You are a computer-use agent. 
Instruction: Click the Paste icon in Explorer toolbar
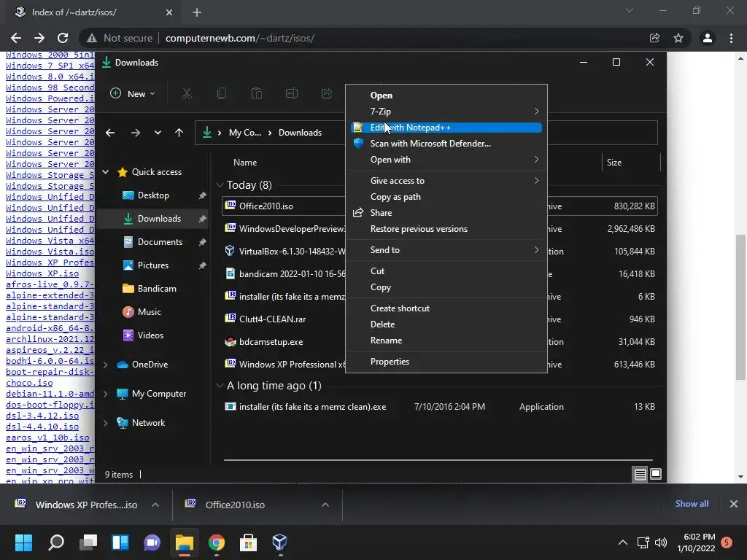point(257,94)
